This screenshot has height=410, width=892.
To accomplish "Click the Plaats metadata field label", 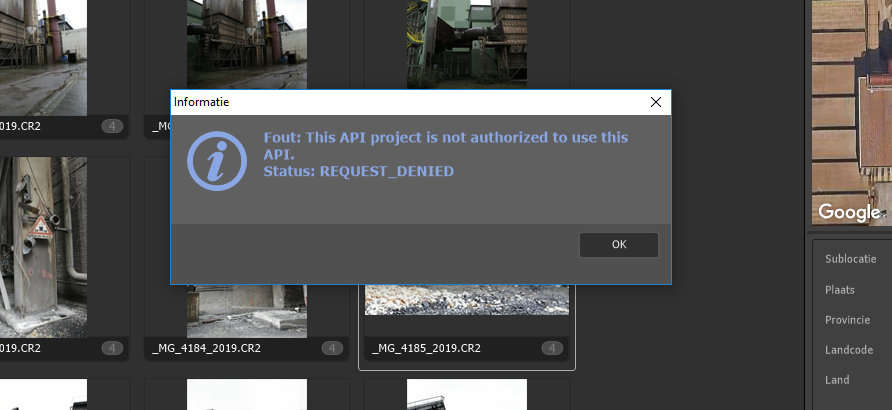I will [840, 289].
